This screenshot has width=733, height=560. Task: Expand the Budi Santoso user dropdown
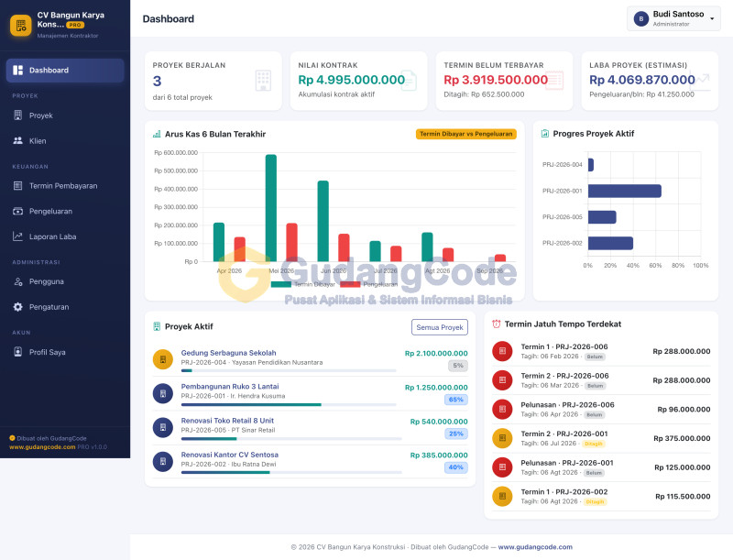(x=673, y=18)
